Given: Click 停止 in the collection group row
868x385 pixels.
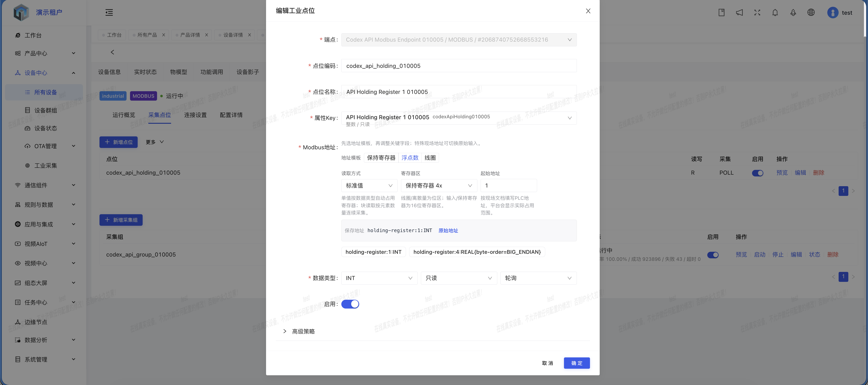Looking at the screenshot, I should tap(778, 254).
